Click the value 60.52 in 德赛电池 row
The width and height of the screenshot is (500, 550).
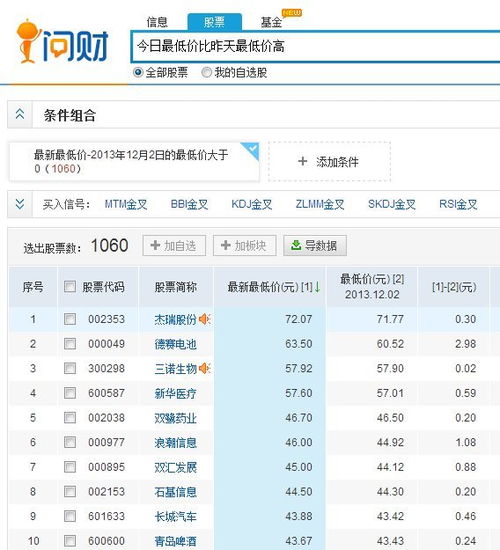pyautogui.click(x=390, y=344)
